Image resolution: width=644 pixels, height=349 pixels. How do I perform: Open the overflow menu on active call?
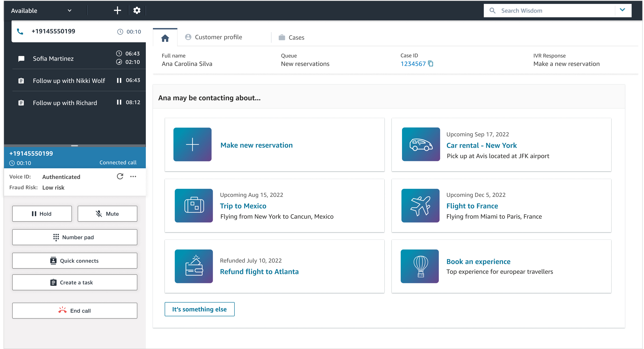[133, 176]
